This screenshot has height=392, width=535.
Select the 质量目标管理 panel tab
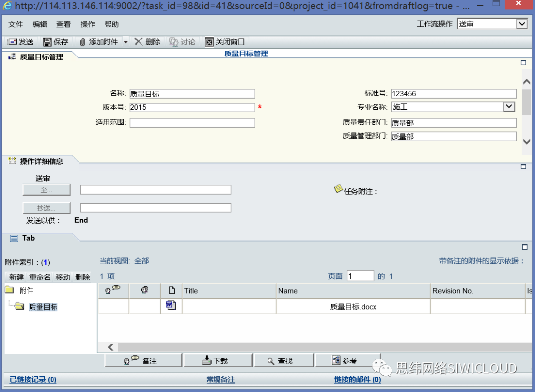[41, 57]
